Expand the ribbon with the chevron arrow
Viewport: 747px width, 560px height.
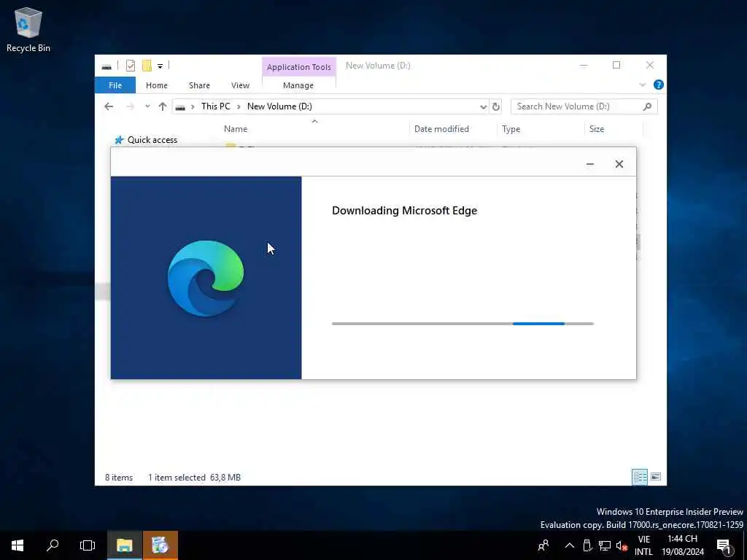coord(642,85)
